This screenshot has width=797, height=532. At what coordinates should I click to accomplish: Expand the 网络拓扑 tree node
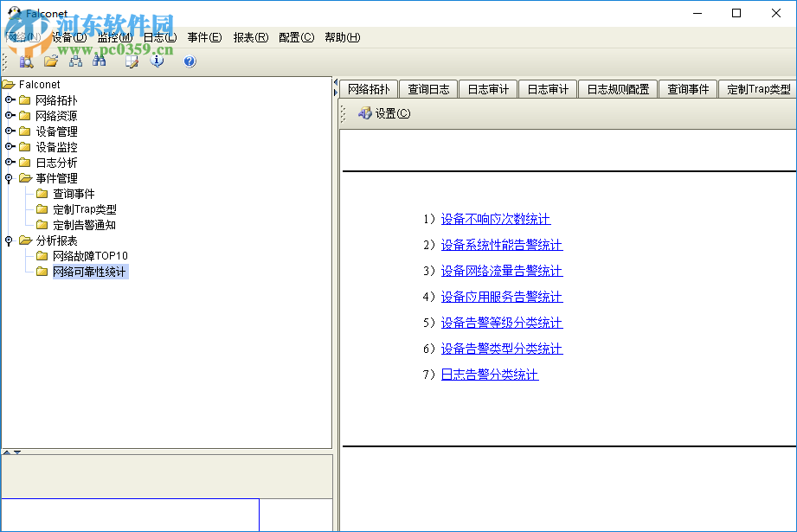pyautogui.click(x=8, y=100)
